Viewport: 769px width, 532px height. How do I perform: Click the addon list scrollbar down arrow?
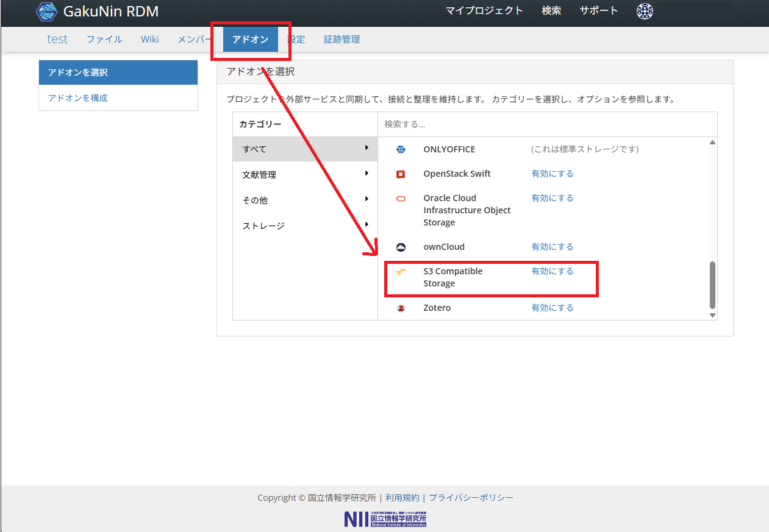(x=712, y=315)
